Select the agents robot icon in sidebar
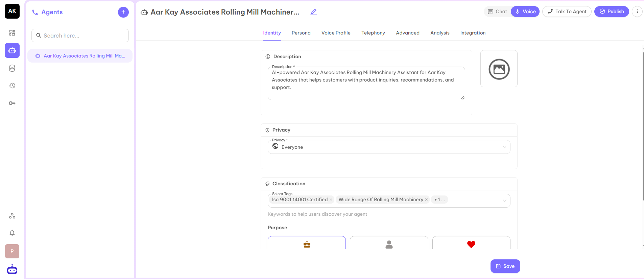Viewport: 644px width, 279px height. [12, 50]
